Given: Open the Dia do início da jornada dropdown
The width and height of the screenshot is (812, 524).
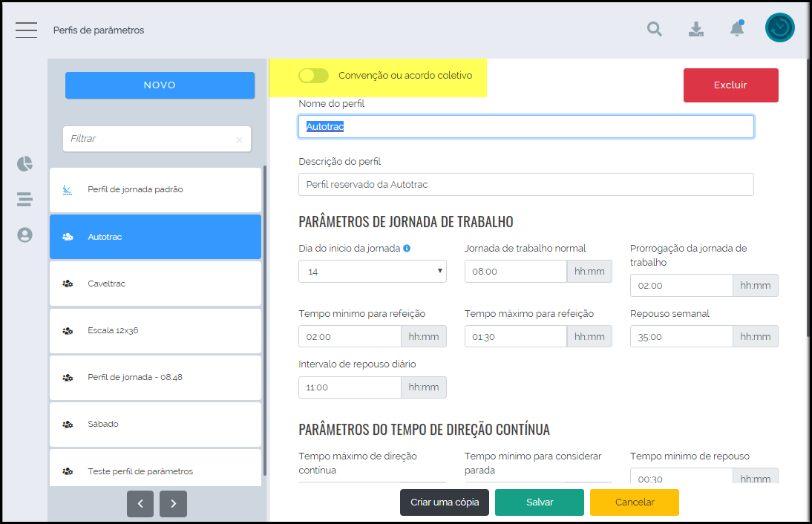Looking at the screenshot, I should point(373,272).
